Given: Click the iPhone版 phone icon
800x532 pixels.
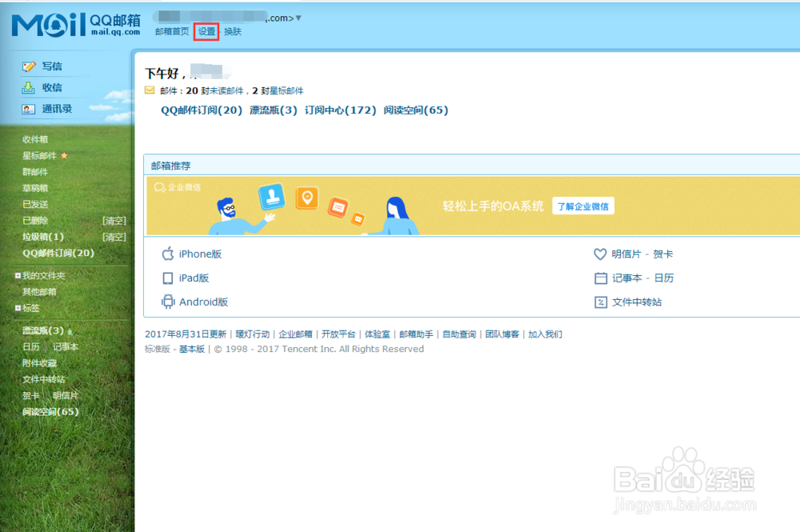Looking at the screenshot, I should coord(167,254).
